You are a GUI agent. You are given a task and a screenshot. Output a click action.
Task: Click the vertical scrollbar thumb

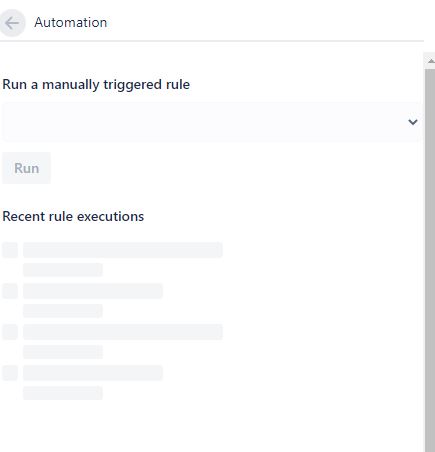430,260
